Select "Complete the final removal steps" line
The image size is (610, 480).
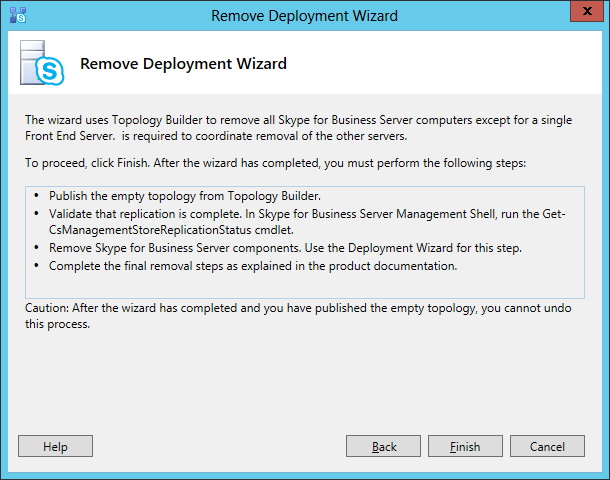point(253,266)
